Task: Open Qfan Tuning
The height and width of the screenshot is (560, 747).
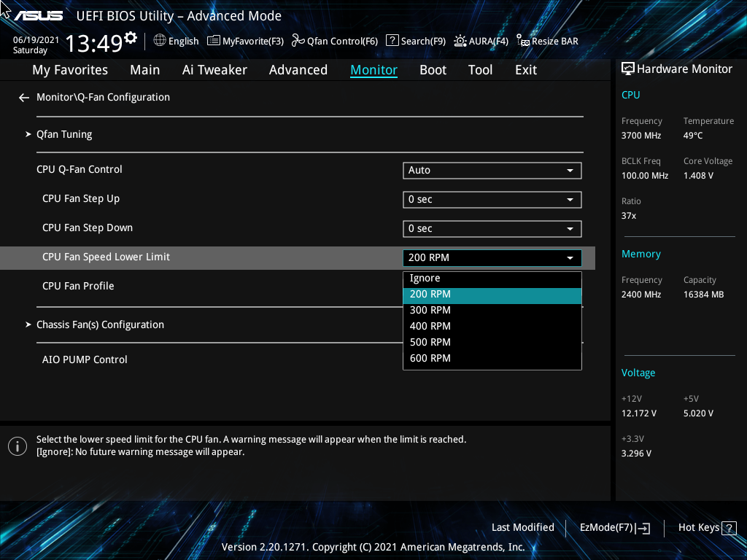Action: click(x=64, y=134)
